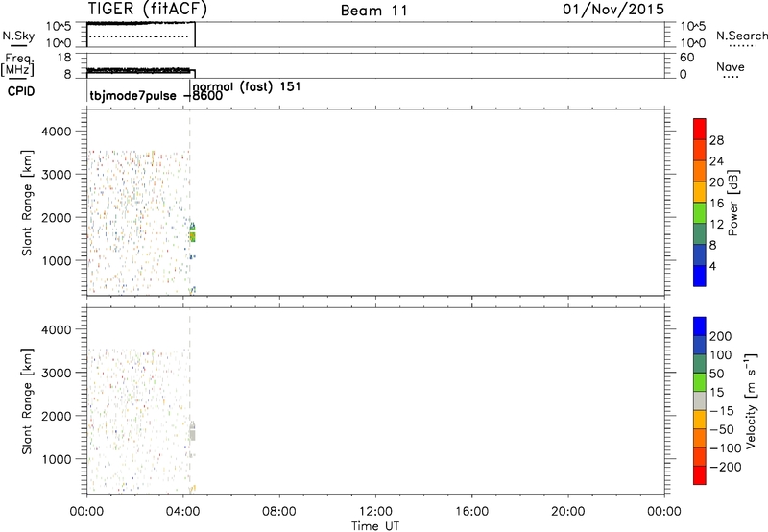
Task: Click the 12:00 time axis tick label
Action: 375,512
